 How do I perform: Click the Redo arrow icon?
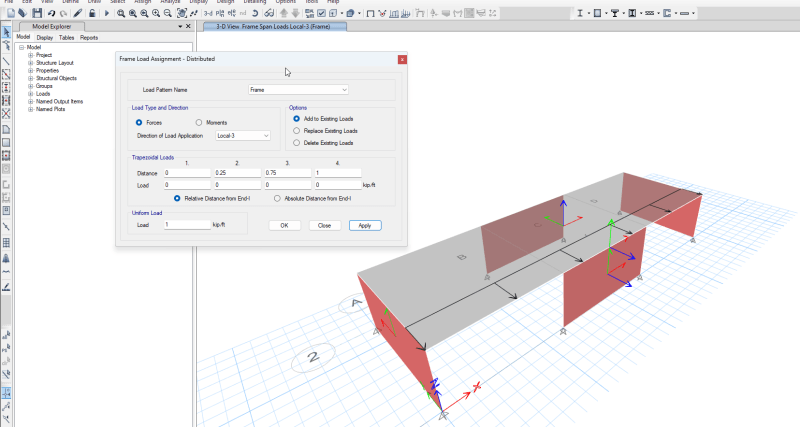pos(63,13)
